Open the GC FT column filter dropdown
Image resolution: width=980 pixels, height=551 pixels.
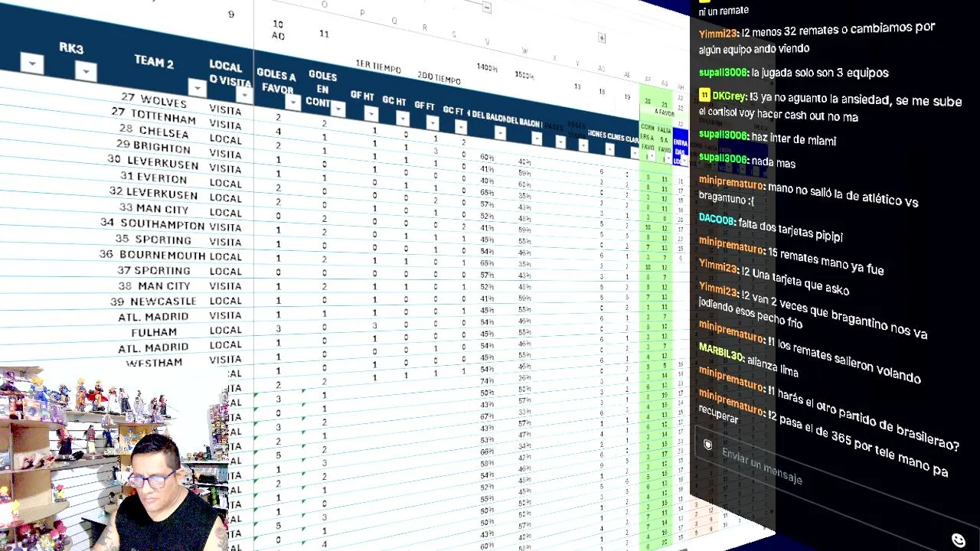462,127
